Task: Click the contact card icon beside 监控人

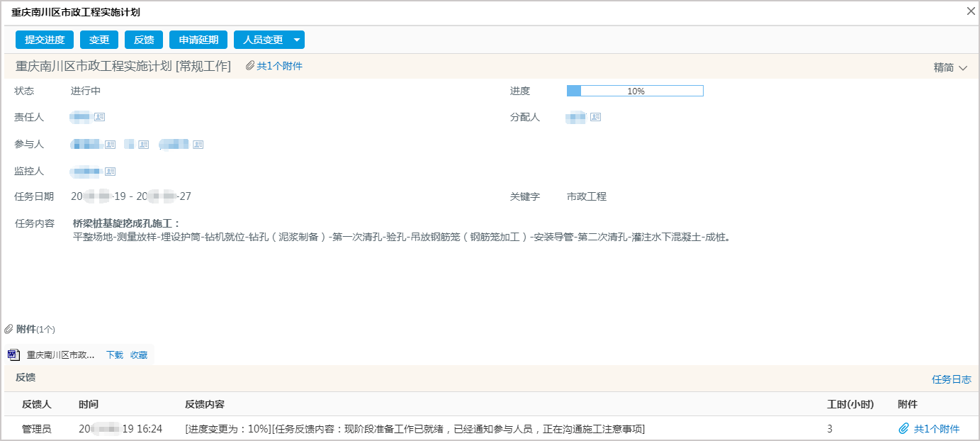Action: point(110,171)
